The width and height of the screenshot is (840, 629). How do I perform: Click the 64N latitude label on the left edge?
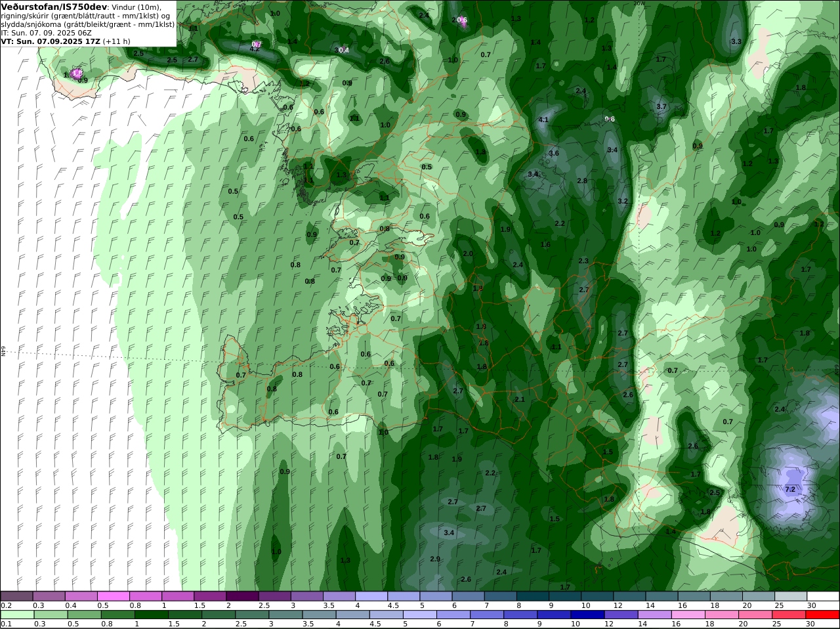3,351
